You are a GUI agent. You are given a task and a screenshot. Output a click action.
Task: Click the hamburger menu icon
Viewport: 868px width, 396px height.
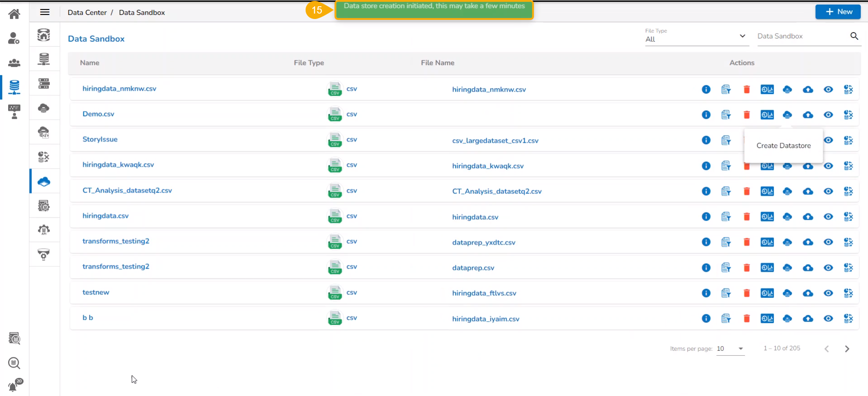tap(45, 12)
